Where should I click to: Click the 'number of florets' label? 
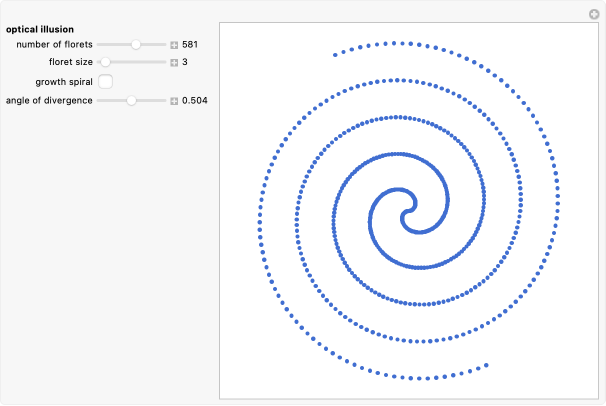click(55, 45)
